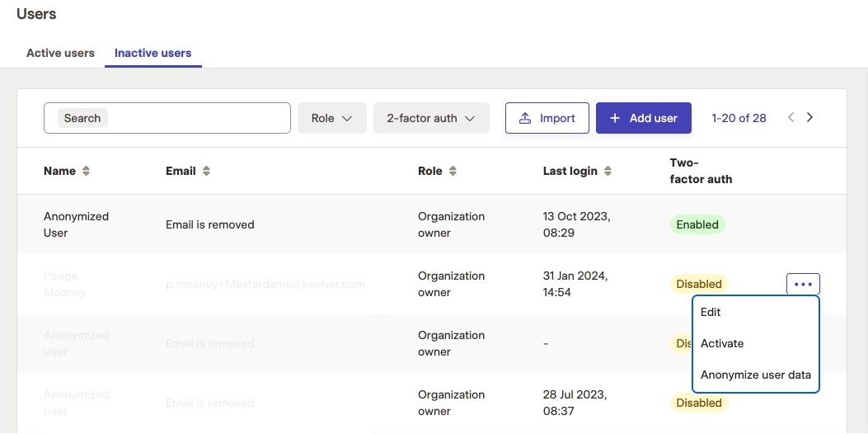Click the 13 Oct 2023, 08:29 login date
Viewport: 868px width, 434px height.
pos(577,224)
